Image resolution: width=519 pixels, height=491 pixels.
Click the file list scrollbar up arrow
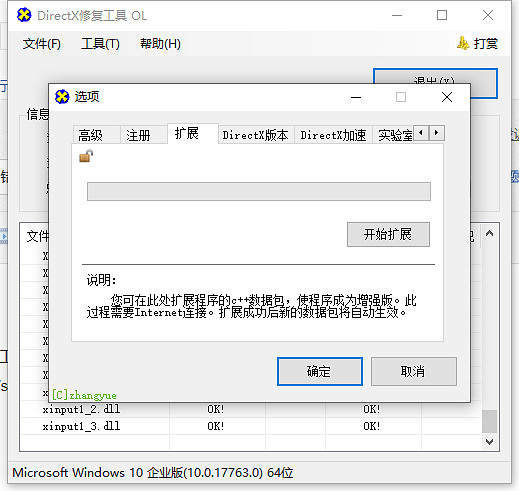tap(489, 233)
